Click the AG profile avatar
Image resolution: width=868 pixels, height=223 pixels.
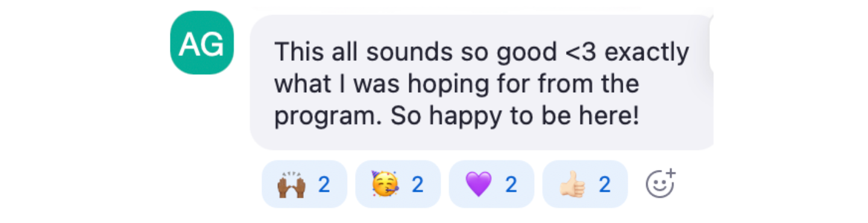tap(202, 43)
